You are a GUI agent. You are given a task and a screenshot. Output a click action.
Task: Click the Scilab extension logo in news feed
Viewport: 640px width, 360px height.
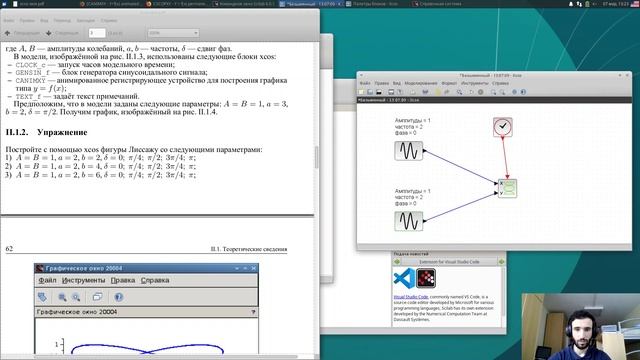(x=426, y=278)
